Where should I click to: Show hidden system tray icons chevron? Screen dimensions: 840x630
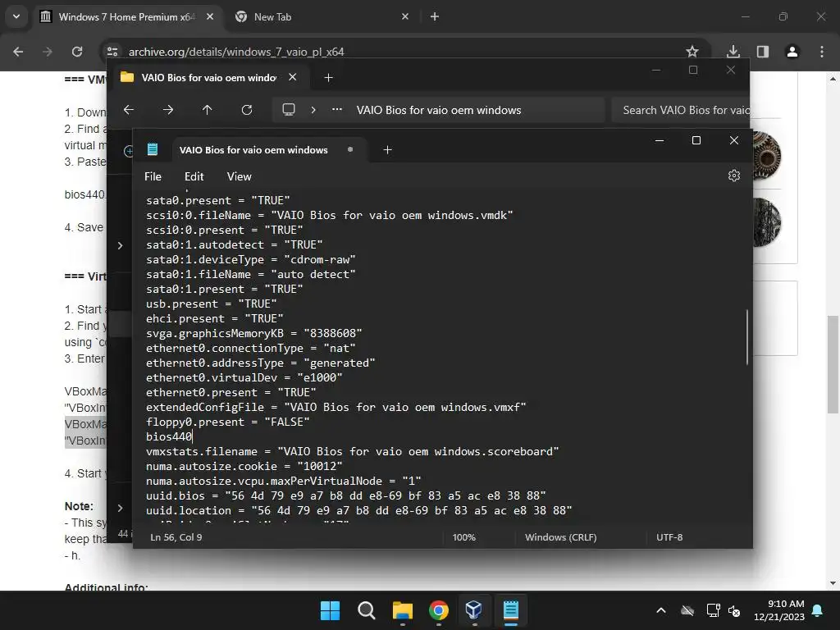point(661,610)
